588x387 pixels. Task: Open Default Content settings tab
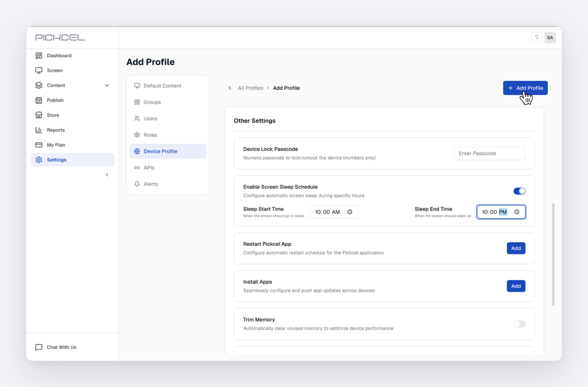click(x=168, y=86)
